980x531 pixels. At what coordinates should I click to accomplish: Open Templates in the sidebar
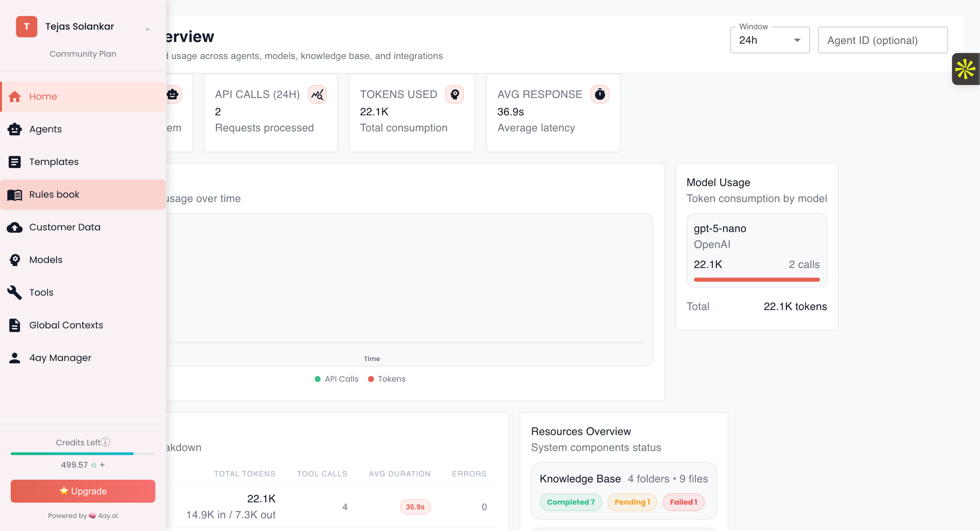point(54,162)
